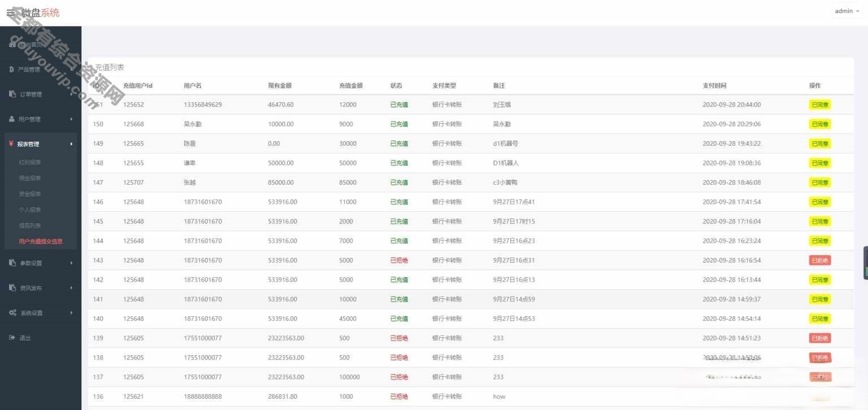Click 已同意 button in row 144

(x=820, y=241)
